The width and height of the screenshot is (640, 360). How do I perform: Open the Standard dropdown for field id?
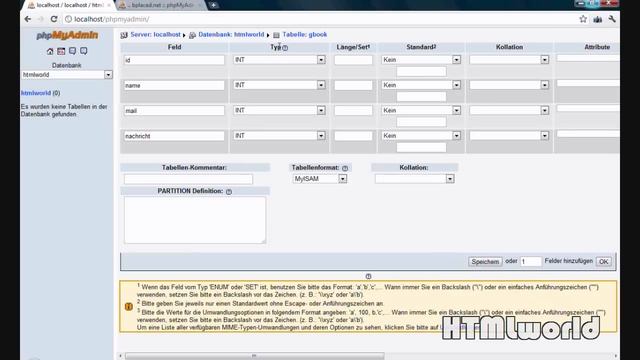[x=421, y=60]
